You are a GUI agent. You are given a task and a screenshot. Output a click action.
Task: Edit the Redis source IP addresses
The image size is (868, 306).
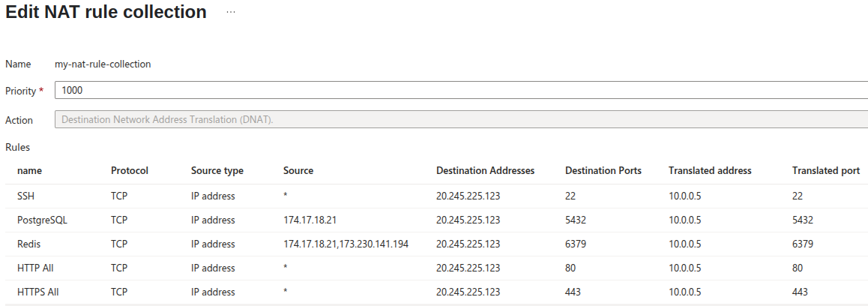346,244
